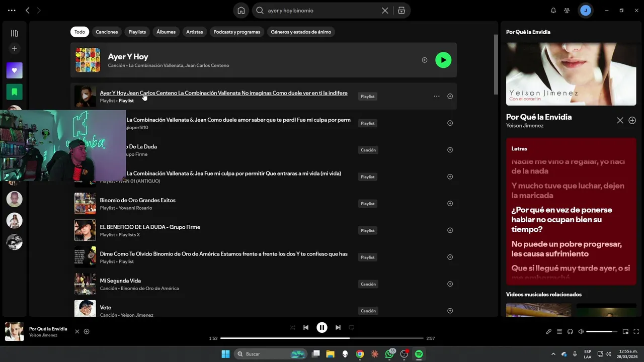Seek along the song progress bar
Screen dimensions: 644x362
click(x=322, y=338)
